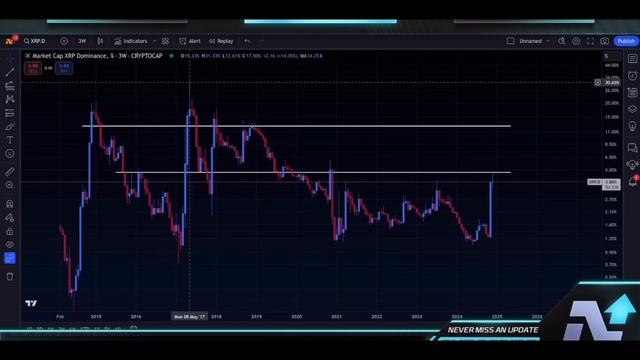Image resolution: width=640 pixels, height=360 pixels.
Task: Undo the last chart action
Action: tap(247, 41)
